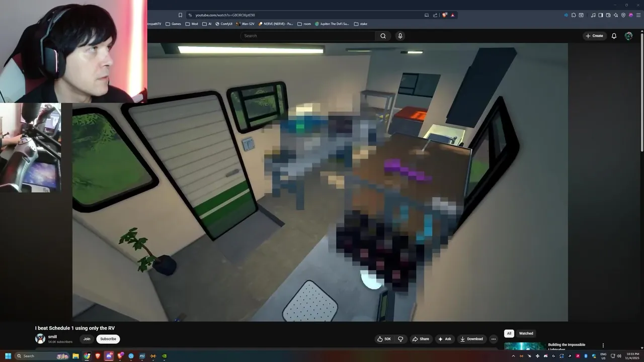This screenshot has height=362, width=644.
Task: Click the share page icon in address bar
Action: 435,15
